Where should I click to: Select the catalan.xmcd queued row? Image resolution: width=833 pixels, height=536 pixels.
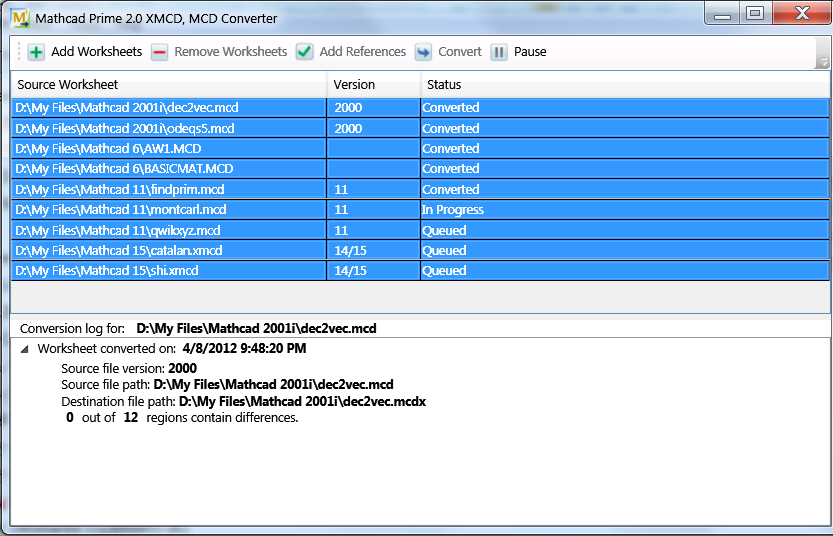pos(119,251)
